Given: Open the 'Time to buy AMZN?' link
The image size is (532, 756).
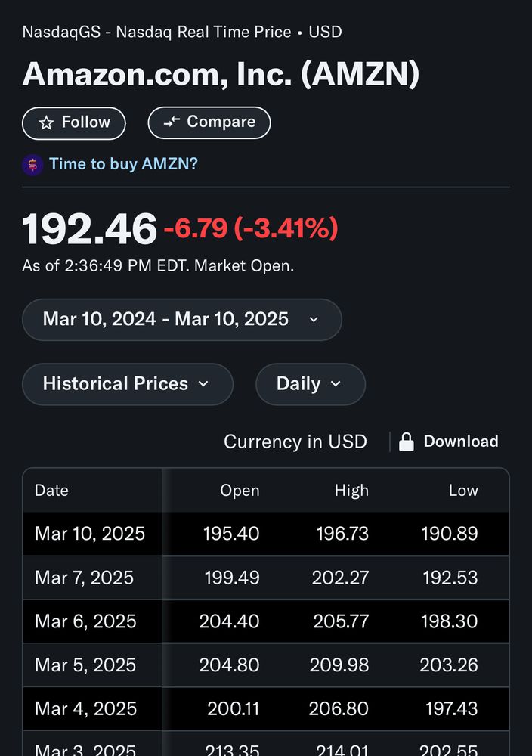Looking at the screenshot, I should tap(123, 164).
